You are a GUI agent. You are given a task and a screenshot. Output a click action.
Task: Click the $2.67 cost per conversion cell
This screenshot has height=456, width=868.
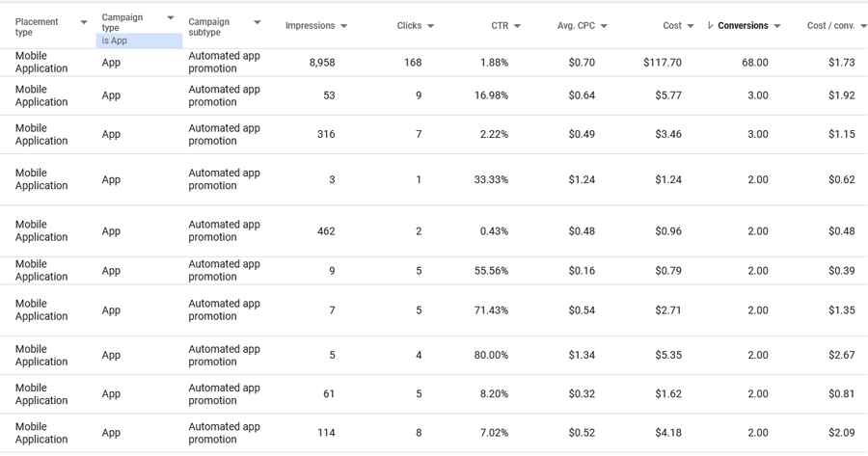coord(841,356)
